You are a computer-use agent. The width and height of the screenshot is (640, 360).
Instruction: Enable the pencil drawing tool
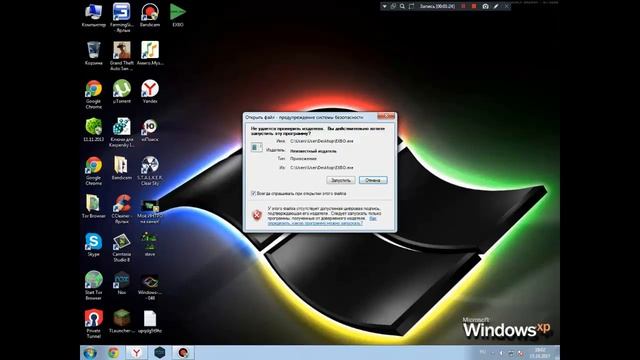[x=496, y=7]
